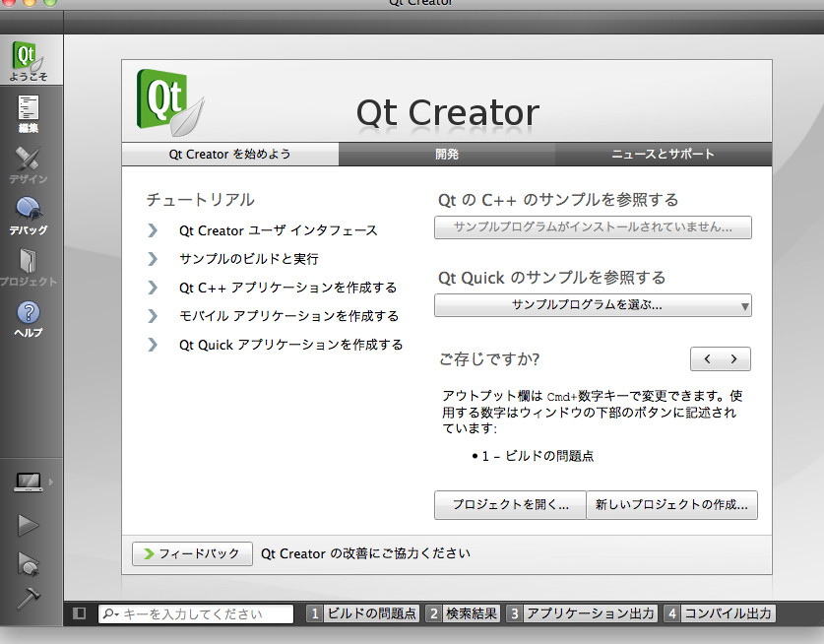Open the target selector laptop icon
This screenshot has width=824, height=644.
29,482
